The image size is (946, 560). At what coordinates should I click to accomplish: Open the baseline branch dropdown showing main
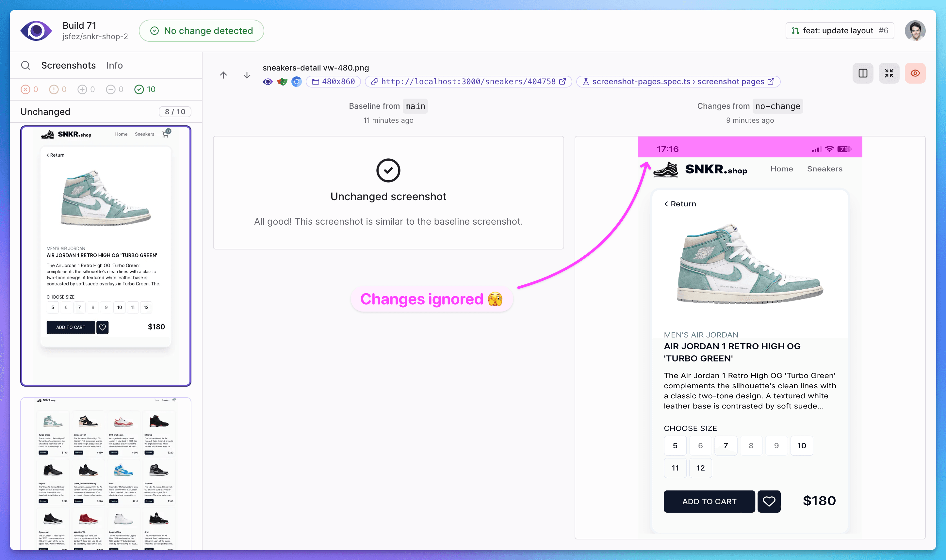415,106
